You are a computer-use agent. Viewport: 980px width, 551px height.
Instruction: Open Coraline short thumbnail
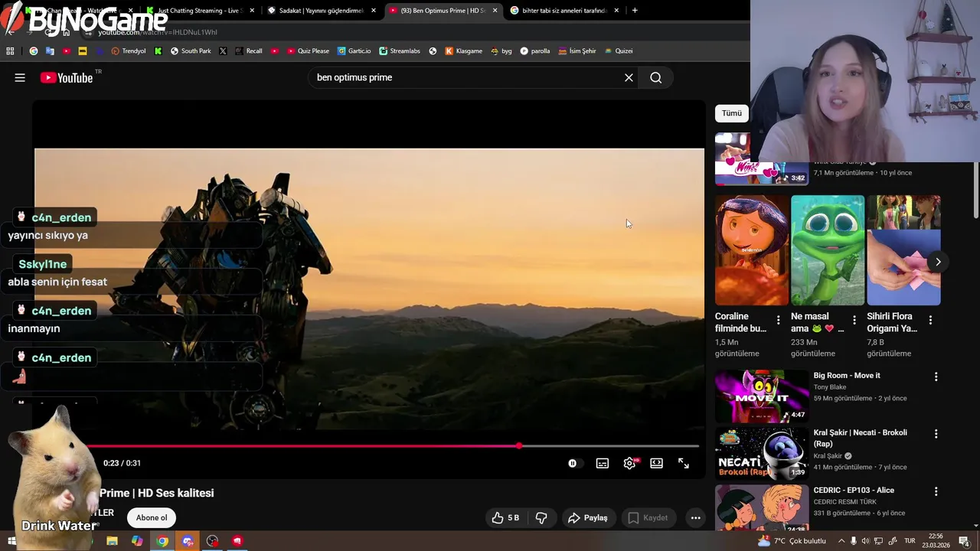(752, 250)
